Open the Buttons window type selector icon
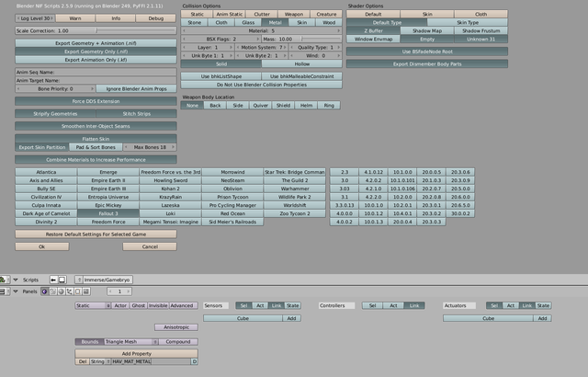This screenshot has height=377, width=588. (x=3, y=291)
